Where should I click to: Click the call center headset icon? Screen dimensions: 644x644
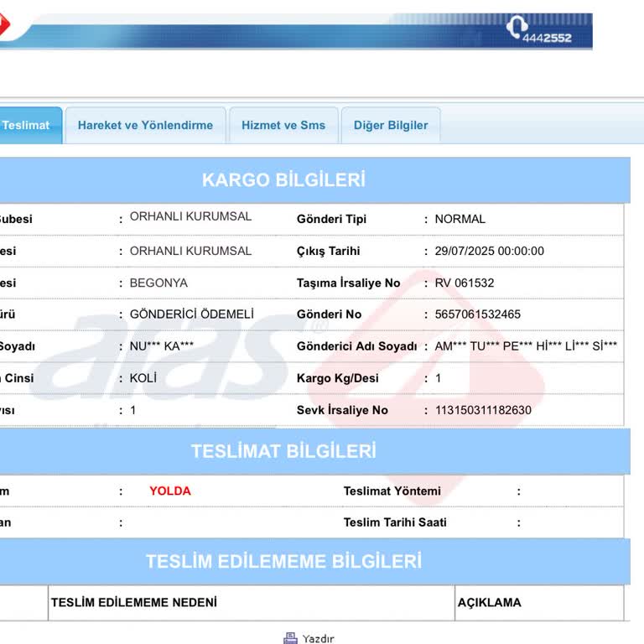click(x=518, y=29)
